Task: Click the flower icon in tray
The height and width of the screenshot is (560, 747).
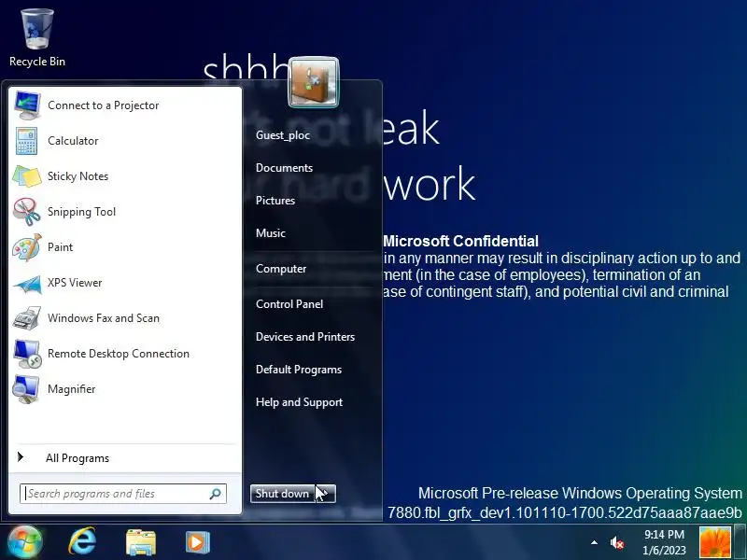Action: coord(714,542)
